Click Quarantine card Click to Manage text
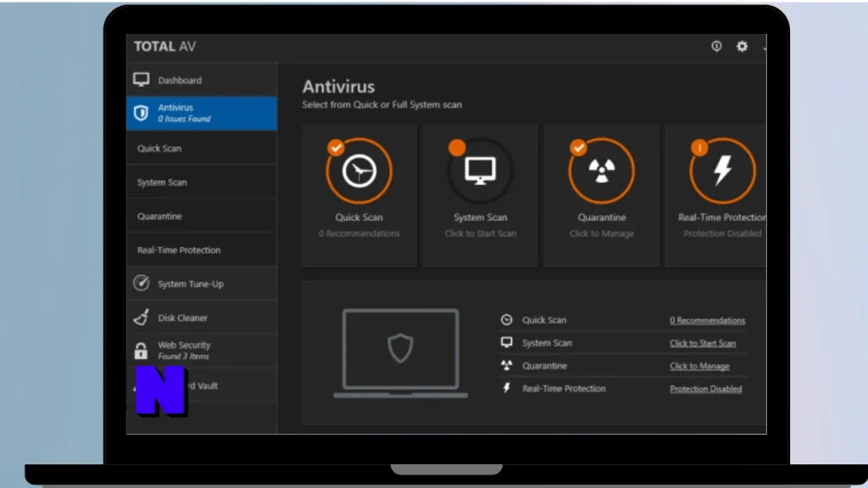The height and width of the screenshot is (488, 868). click(602, 234)
